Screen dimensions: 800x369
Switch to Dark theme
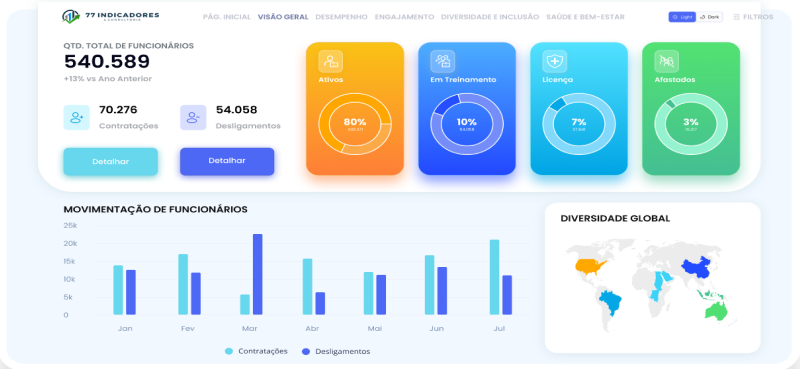[710, 17]
